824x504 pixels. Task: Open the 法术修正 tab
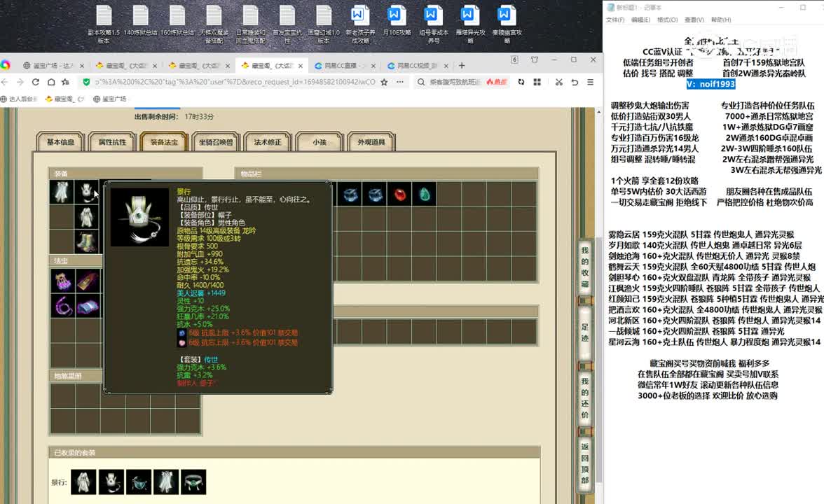click(268, 141)
